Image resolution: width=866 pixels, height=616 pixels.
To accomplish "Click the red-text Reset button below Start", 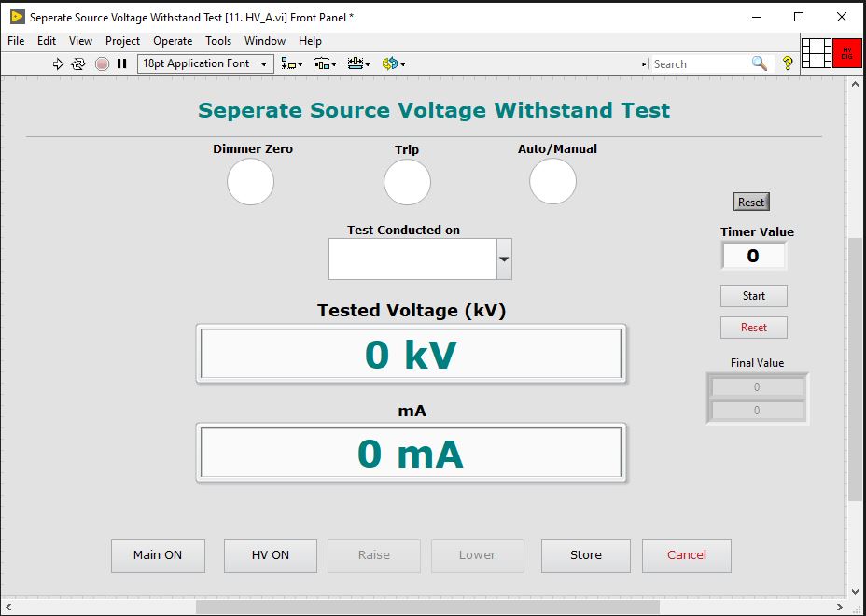I will [x=754, y=328].
